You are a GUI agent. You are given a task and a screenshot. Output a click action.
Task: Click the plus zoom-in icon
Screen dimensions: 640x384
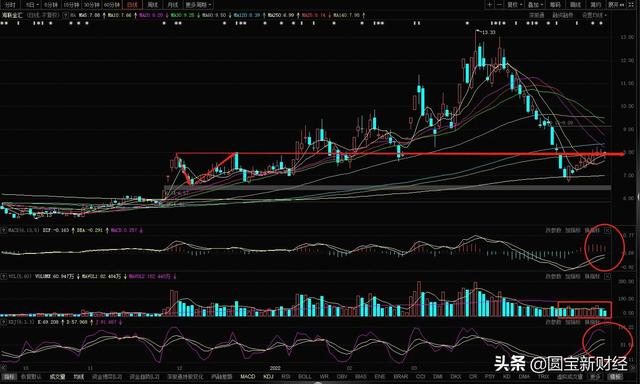coord(489,5)
